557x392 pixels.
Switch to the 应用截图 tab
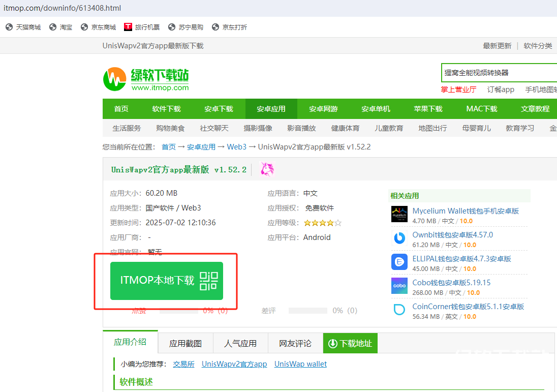click(x=185, y=344)
